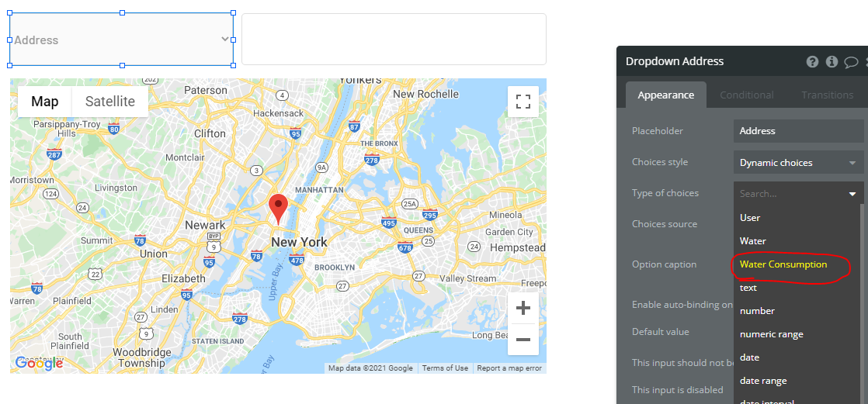868x404 pixels.
Task: Select Water Consumption from the list
Action: [783, 264]
